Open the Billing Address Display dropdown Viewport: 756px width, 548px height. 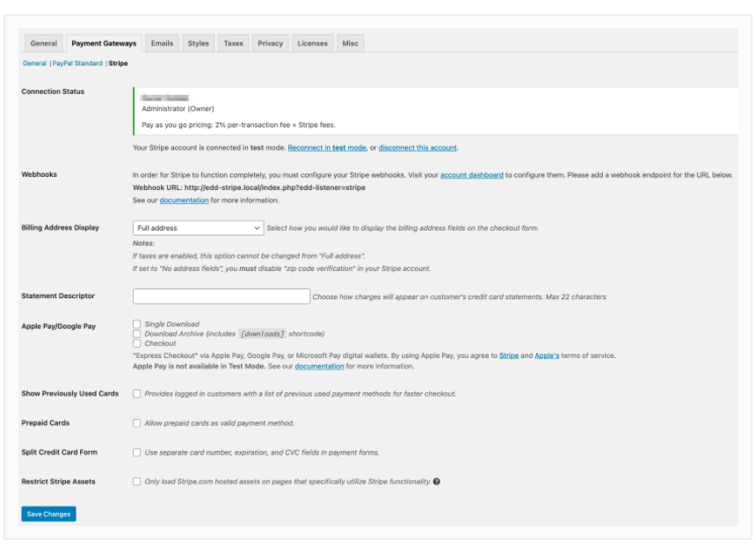click(x=198, y=228)
